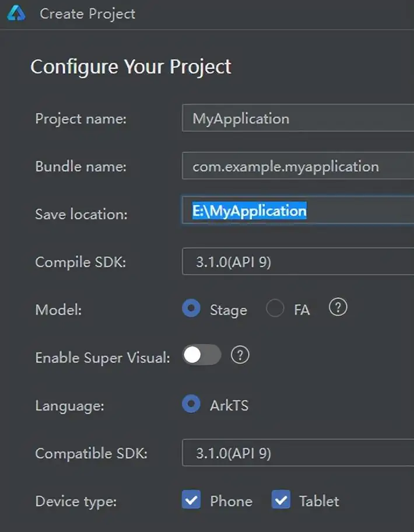Open the Compatible SDK dropdown
The height and width of the screenshot is (532, 414).
(x=297, y=453)
